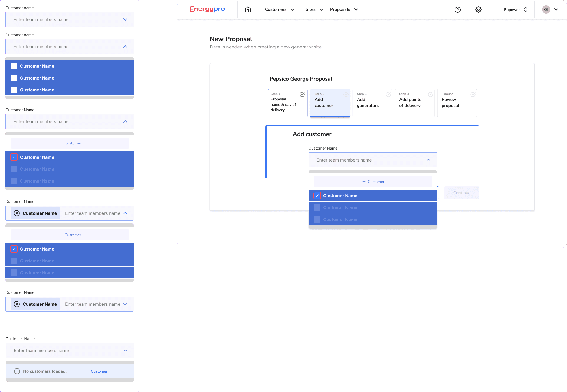Click the home icon in navbar
The image size is (567, 392).
pos(248,10)
